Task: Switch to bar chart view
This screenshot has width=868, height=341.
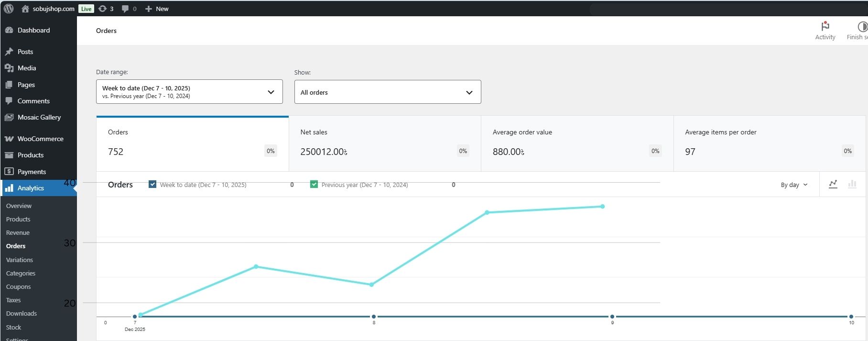Action: [x=852, y=184]
